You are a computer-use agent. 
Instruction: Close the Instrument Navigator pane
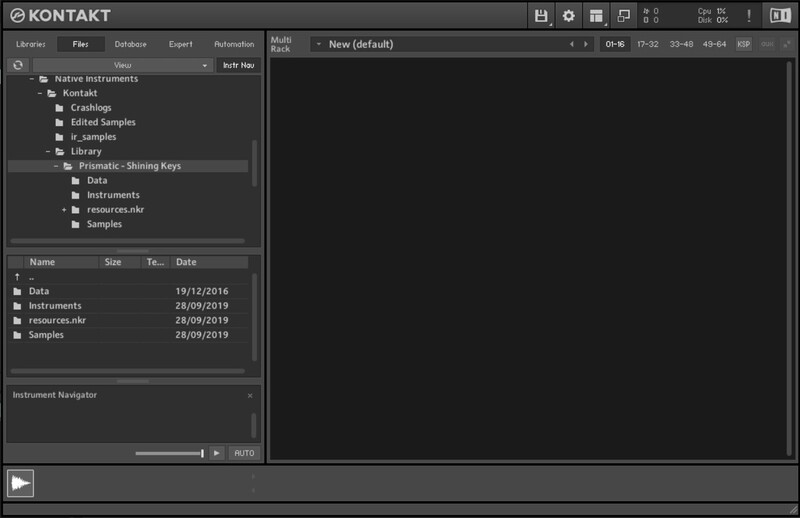(x=250, y=396)
